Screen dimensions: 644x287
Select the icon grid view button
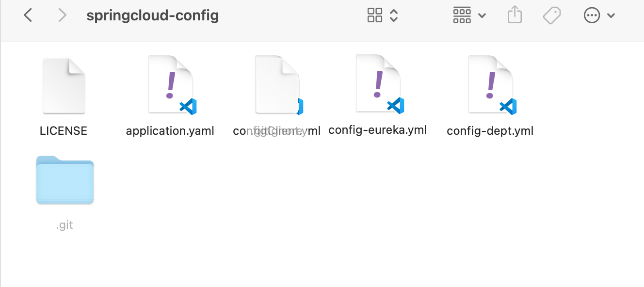(x=375, y=16)
